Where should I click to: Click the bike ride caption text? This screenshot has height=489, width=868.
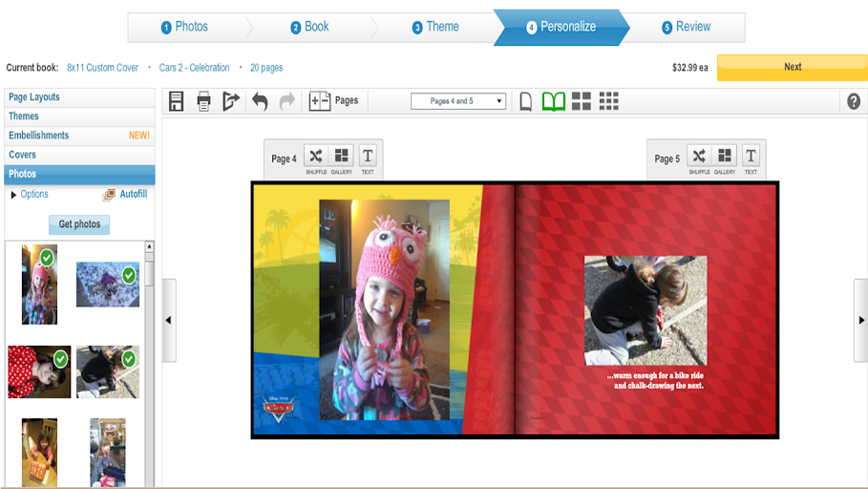coord(656,380)
